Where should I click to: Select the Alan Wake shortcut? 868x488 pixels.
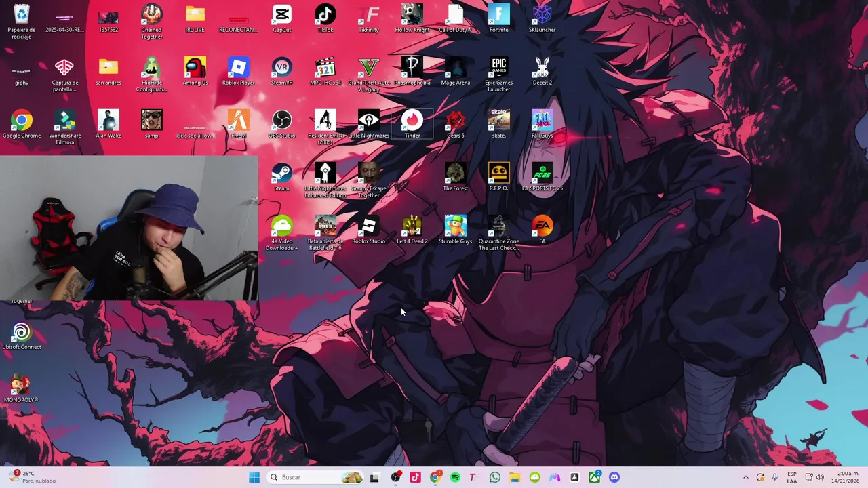point(108,125)
